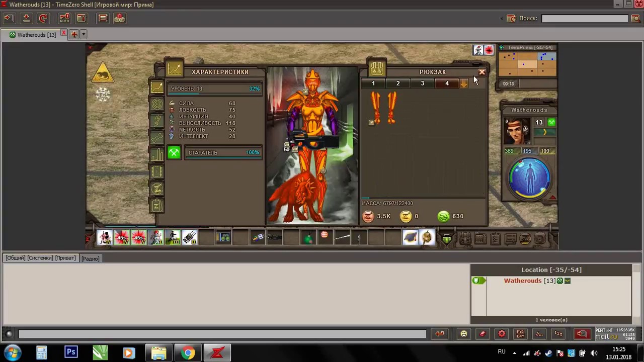Switch to Системки chat tab
This screenshot has height=362, width=644.
[x=40, y=258]
